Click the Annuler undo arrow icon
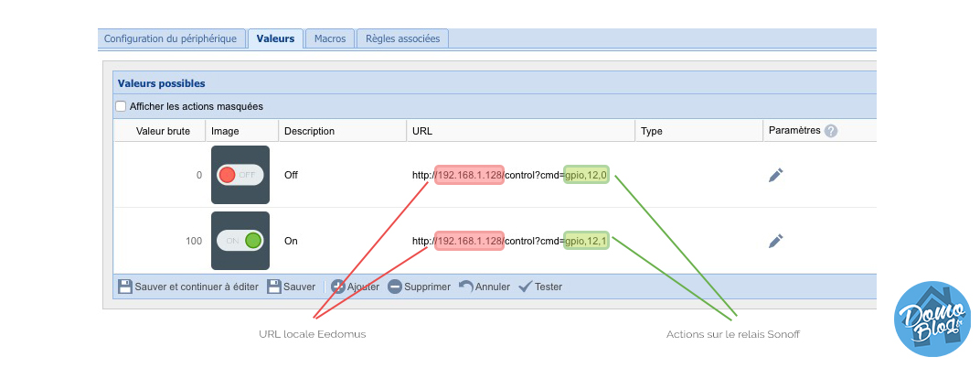 coord(465,286)
